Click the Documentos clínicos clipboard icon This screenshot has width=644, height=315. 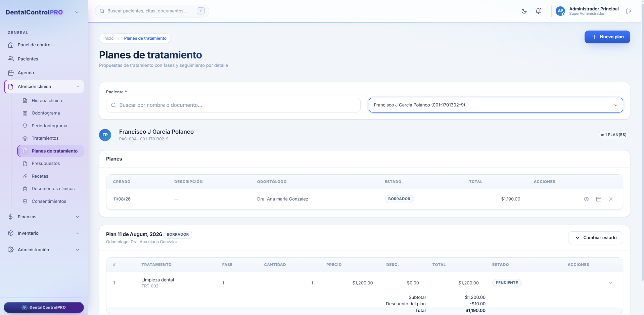(25, 189)
